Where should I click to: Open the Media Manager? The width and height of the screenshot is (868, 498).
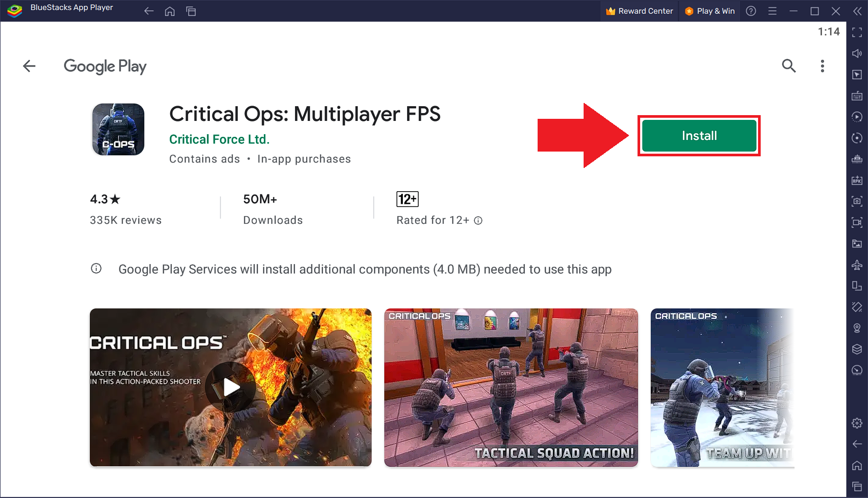[857, 243]
